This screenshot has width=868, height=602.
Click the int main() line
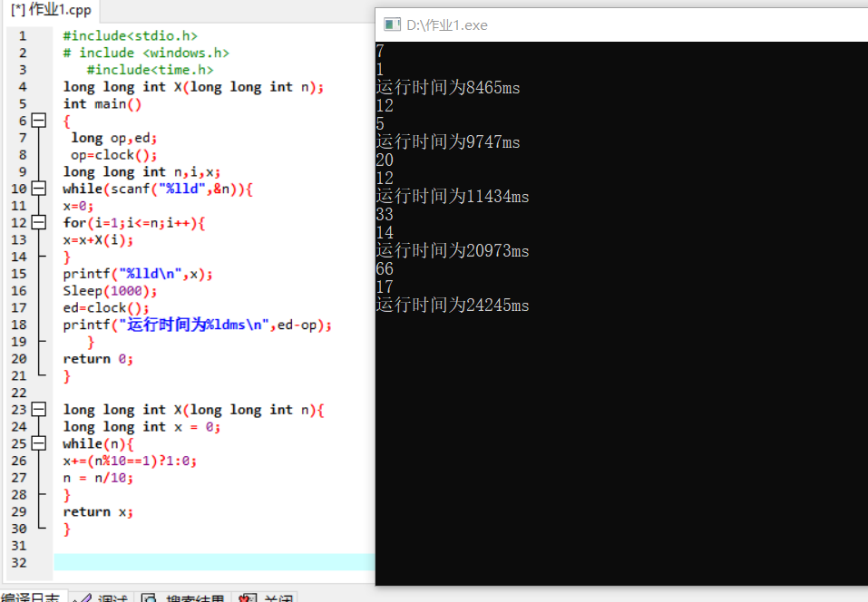[102, 104]
